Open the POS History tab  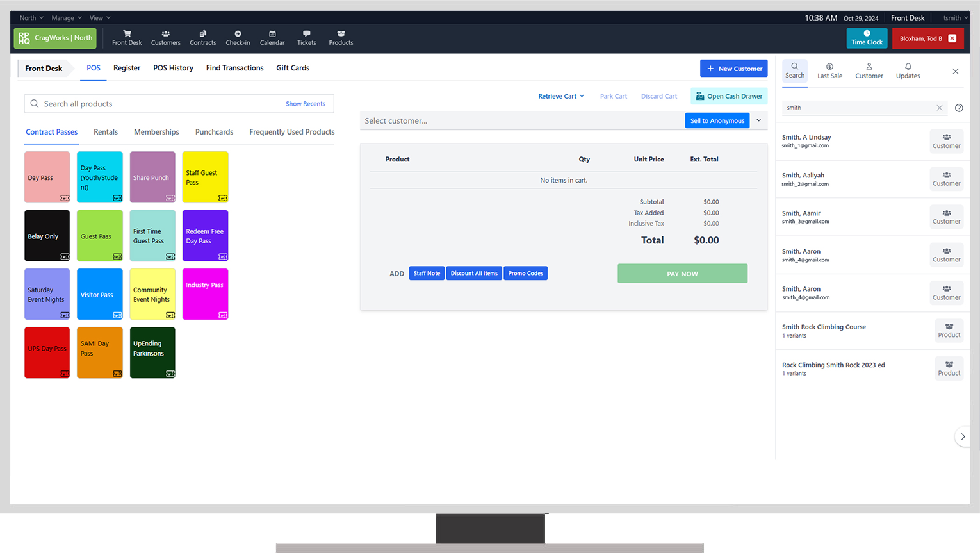coord(173,68)
